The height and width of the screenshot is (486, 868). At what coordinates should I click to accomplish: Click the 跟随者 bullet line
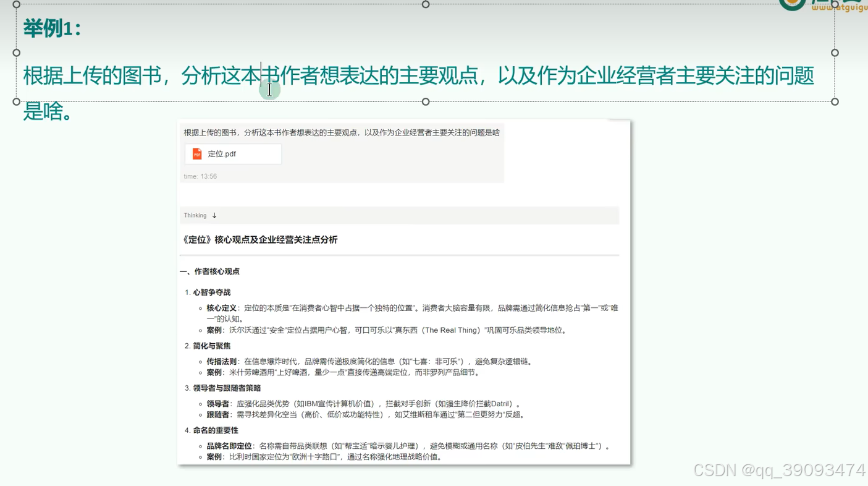(x=366, y=415)
